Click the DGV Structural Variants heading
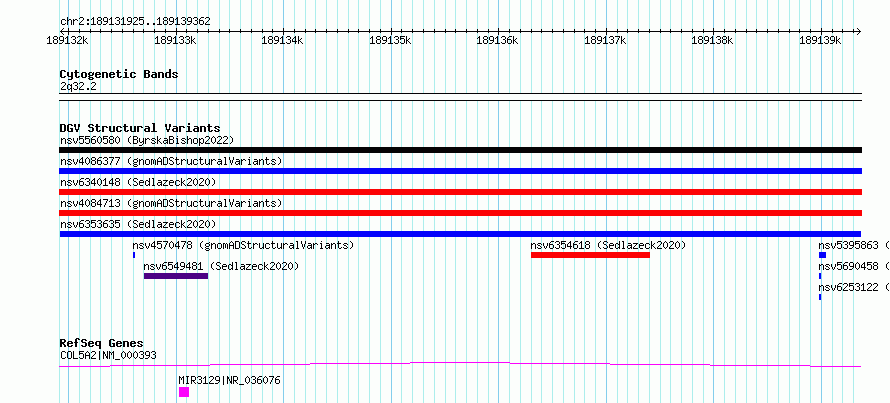This screenshot has width=890, height=403. coord(140,128)
